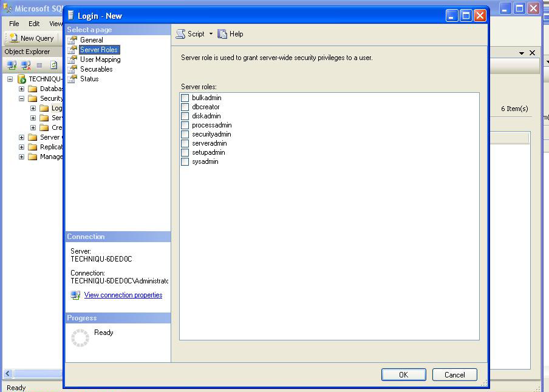Maximize the Login - New dialog
Screen dimensions: 549x392
tap(466, 16)
